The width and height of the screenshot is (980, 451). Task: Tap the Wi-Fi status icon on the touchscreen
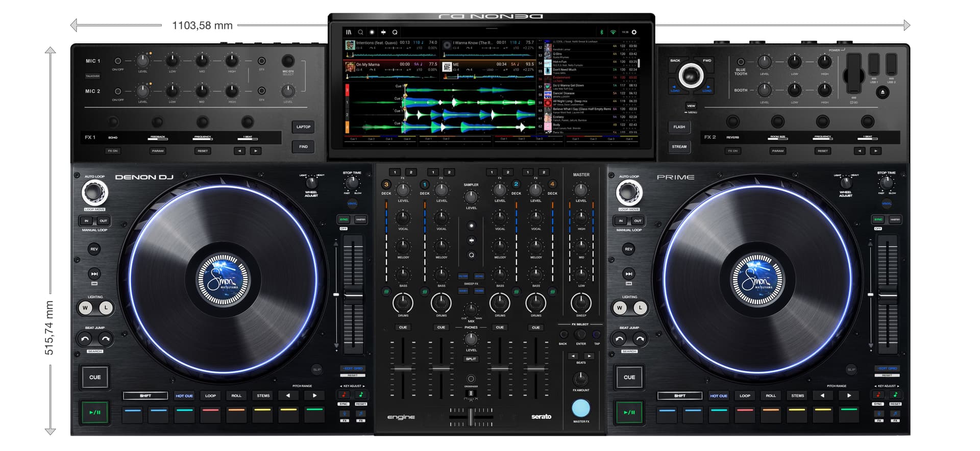613,32
